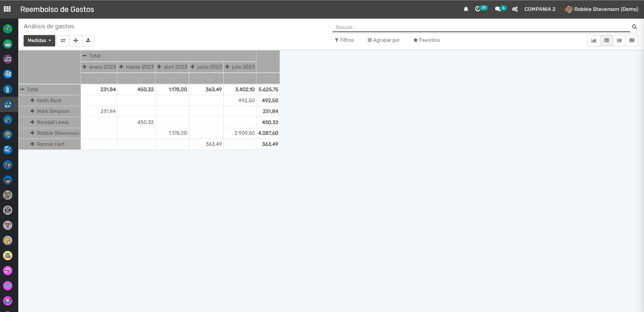Screen dimensions: 644x312
Task: Click the COMPANIA 2 company switcher
Action: [540, 9]
